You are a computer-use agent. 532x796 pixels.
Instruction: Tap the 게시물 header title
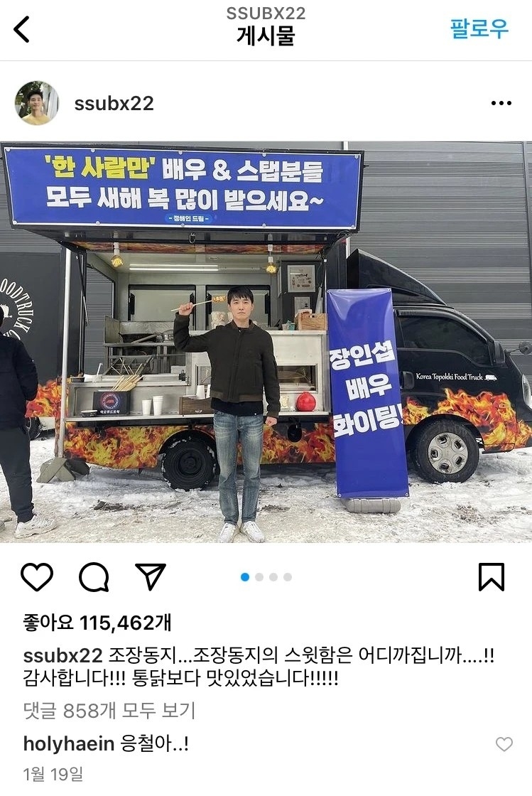coord(266,36)
